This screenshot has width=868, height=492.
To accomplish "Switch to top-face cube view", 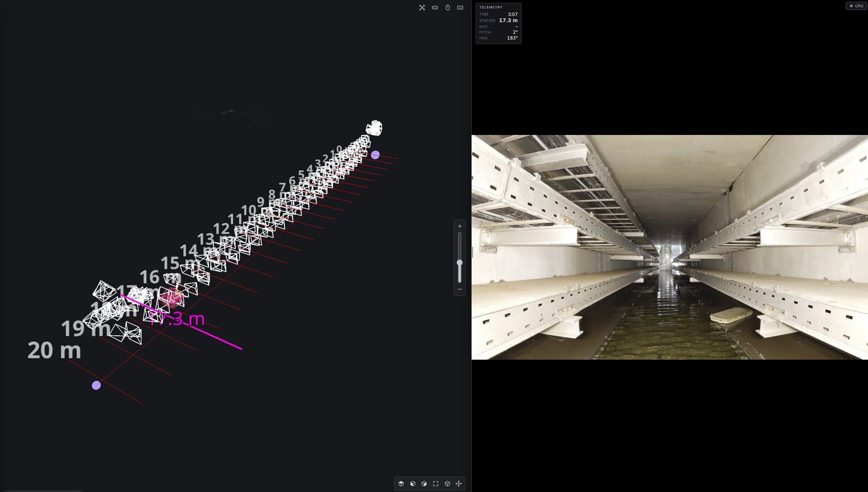I will click(x=401, y=483).
